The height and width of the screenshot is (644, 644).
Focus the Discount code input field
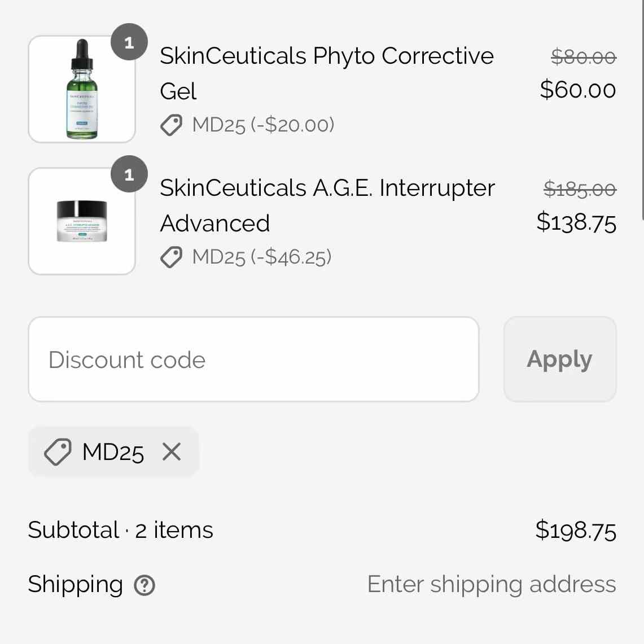(253, 360)
